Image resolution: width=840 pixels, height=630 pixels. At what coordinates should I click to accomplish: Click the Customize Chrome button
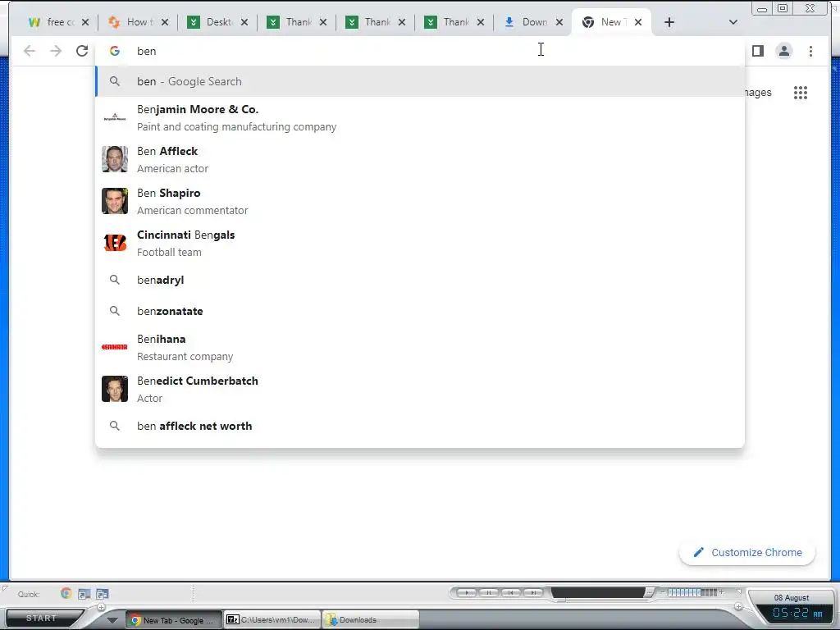tap(747, 552)
